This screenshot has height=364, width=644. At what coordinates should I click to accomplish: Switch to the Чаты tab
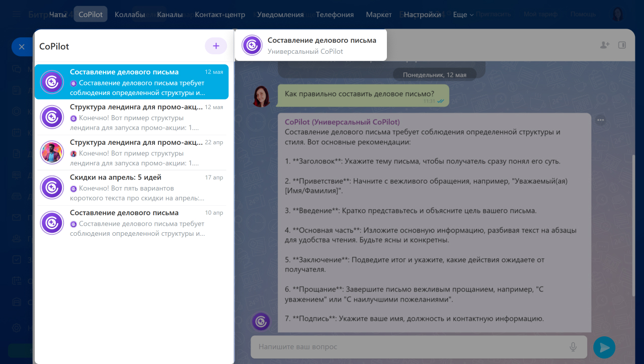[58, 15]
